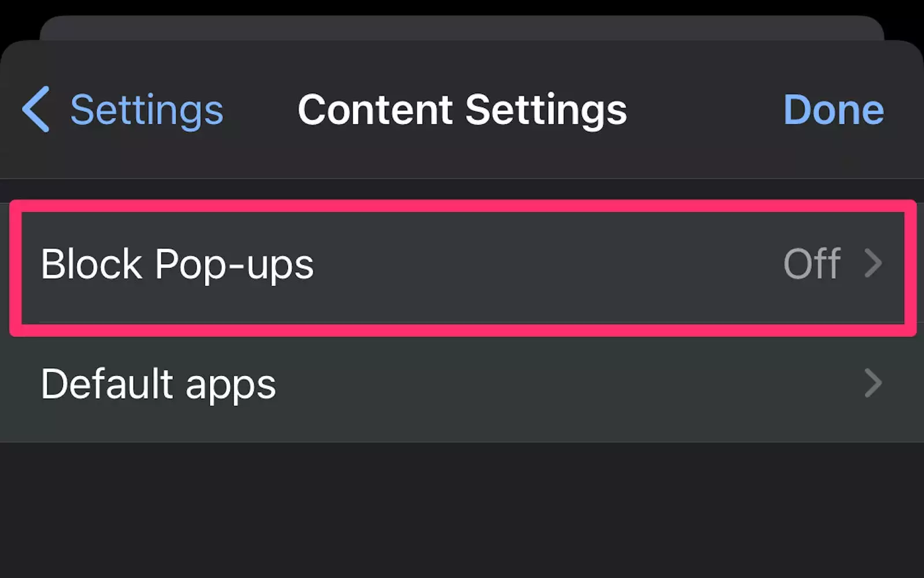Screen dimensions: 924x578
Task: Click the Content Settings title text
Action: click(462, 110)
